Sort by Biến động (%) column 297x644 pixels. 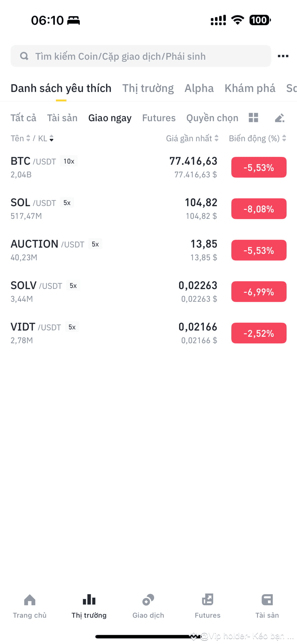(258, 138)
